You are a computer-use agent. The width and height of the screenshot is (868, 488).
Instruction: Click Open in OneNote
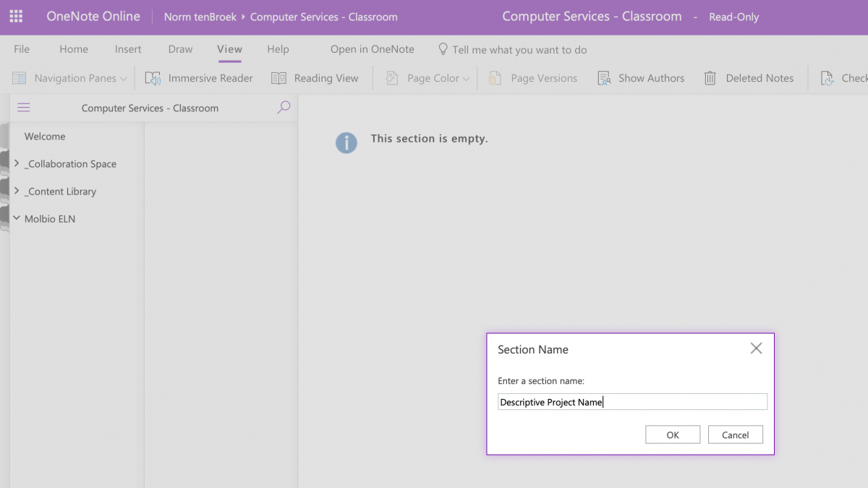373,49
